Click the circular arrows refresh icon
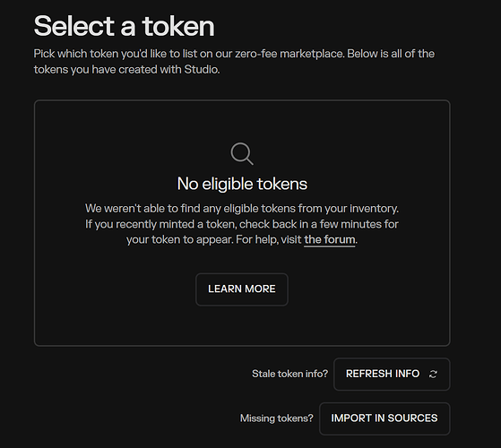The image size is (501, 448). pos(433,374)
